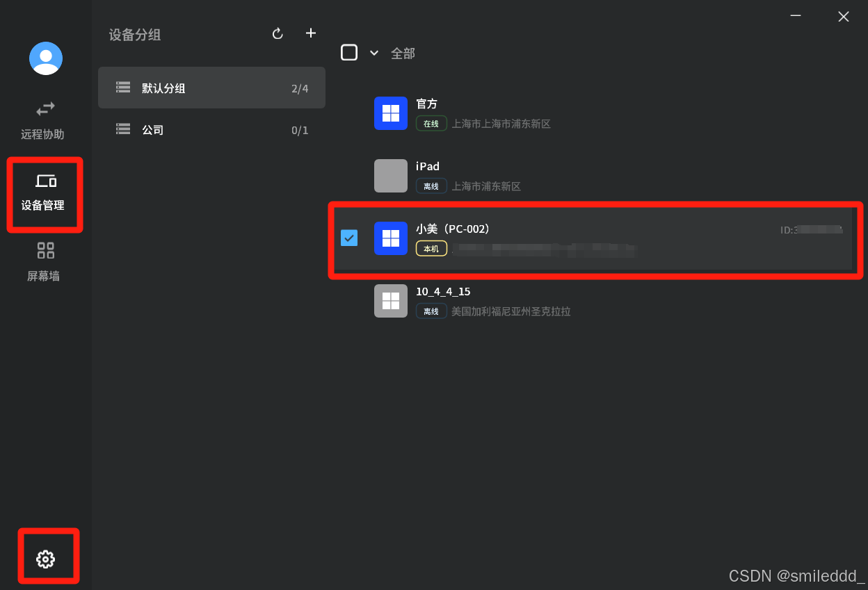This screenshot has height=590, width=868.
Task: Open the 屏幕墙 screen wall view
Action: 43,263
